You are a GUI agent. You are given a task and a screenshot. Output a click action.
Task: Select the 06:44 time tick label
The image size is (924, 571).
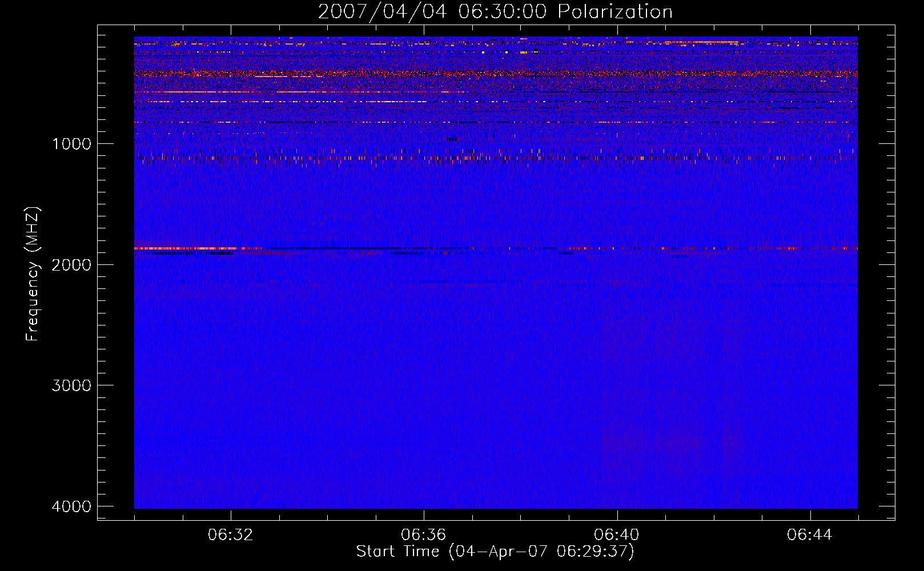(x=810, y=535)
